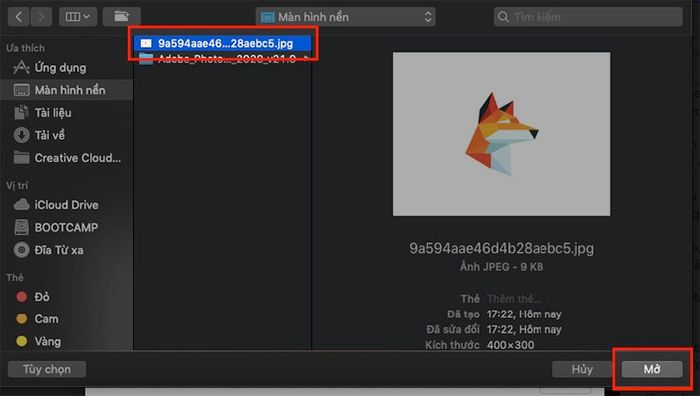Click the Creative Cloud folder icon
This screenshot has width=700, height=396.
[21, 158]
